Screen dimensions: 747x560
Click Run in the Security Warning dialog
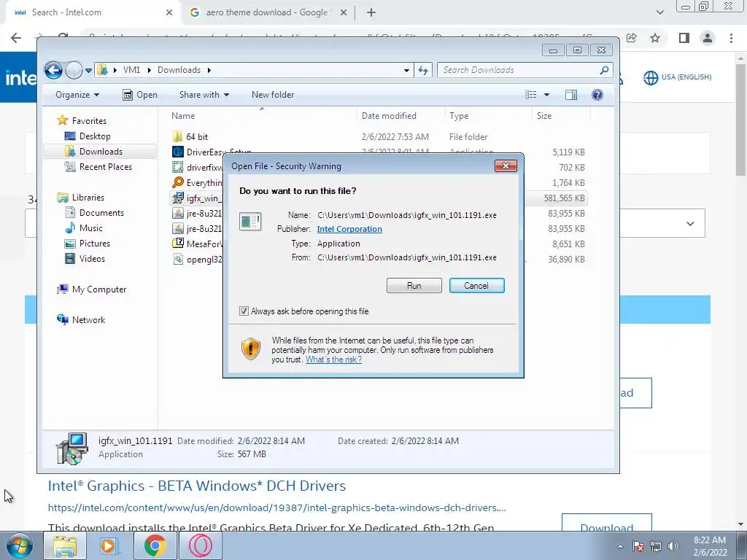[x=414, y=286]
